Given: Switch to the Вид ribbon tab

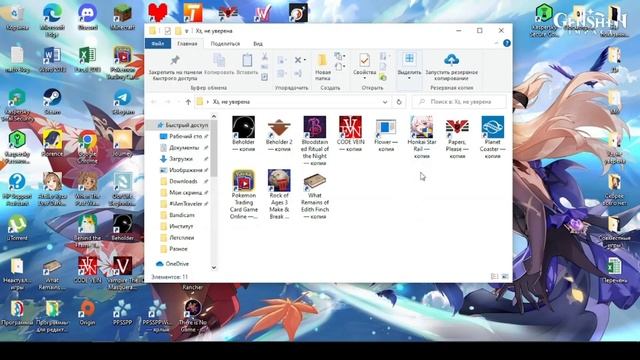Looking at the screenshot, I should coord(258,44).
